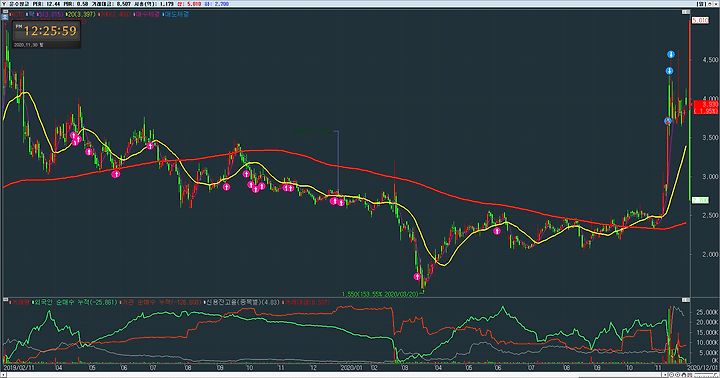Viewport: 720px width, 378px height.
Task: Click the second blue sell marker below the top
Action: pos(670,71)
